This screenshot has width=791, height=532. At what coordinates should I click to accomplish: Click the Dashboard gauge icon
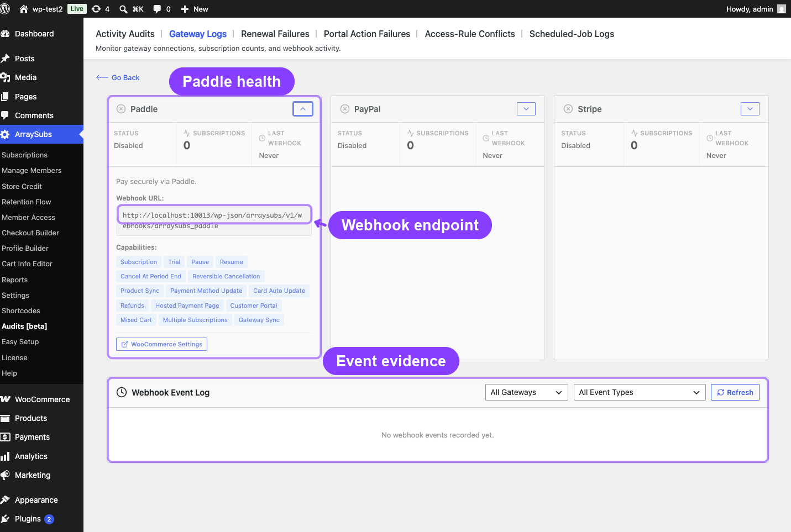tap(6, 34)
